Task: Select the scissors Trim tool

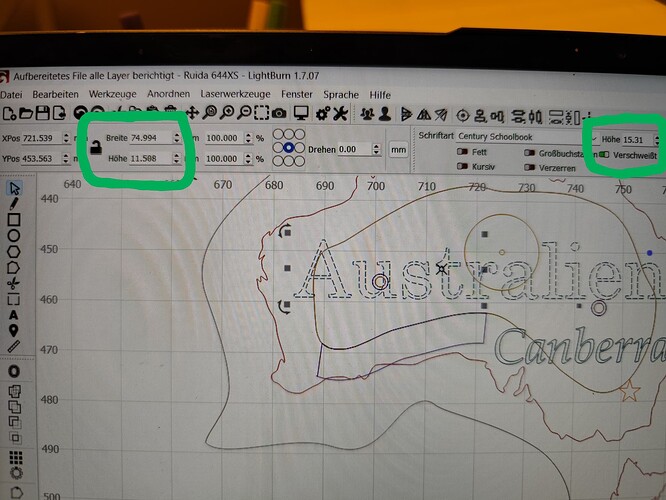Action: click(14, 283)
